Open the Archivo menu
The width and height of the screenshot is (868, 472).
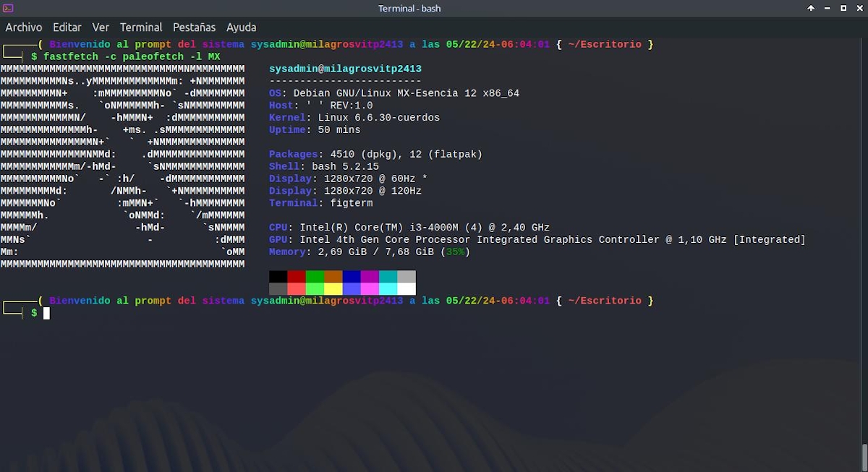coord(24,27)
